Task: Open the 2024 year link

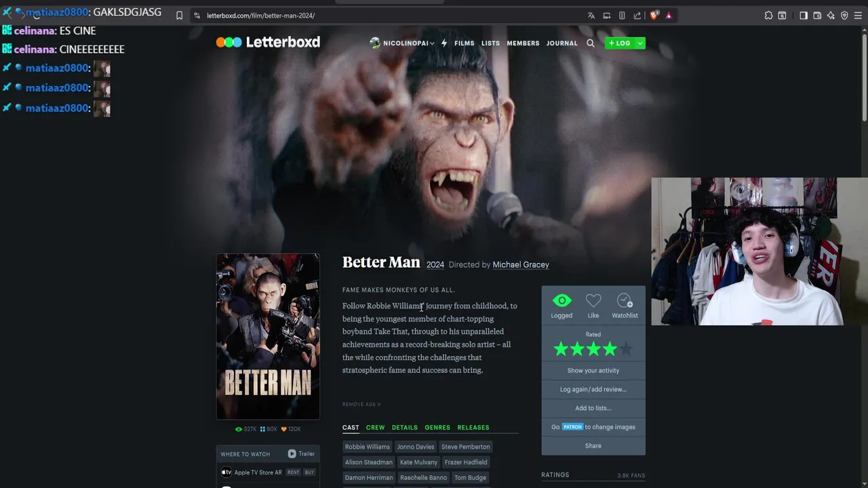Action: pos(435,265)
